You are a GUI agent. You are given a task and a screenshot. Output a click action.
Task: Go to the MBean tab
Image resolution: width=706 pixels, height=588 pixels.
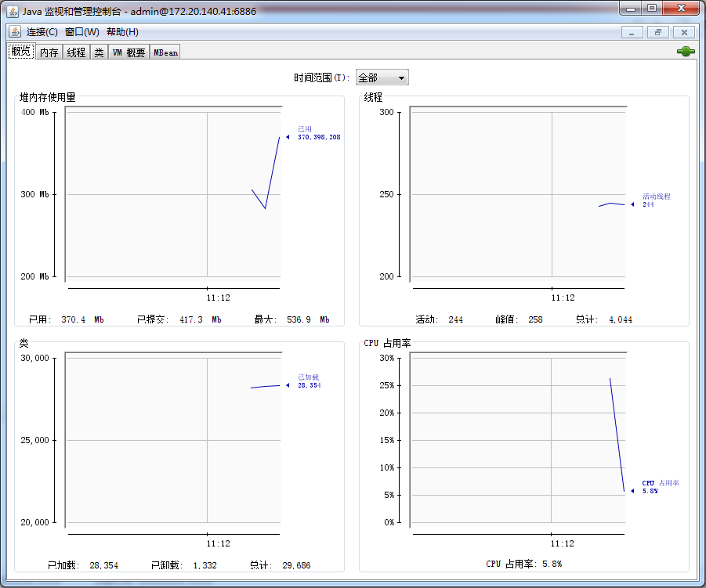(x=165, y=52)
